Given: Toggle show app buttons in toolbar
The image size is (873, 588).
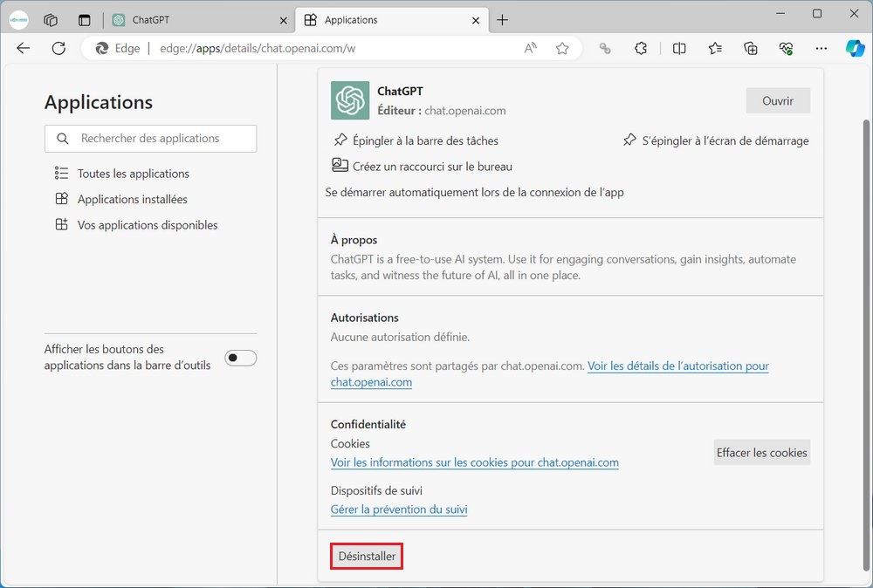Looking at the screenshot, I should [240, 358].
